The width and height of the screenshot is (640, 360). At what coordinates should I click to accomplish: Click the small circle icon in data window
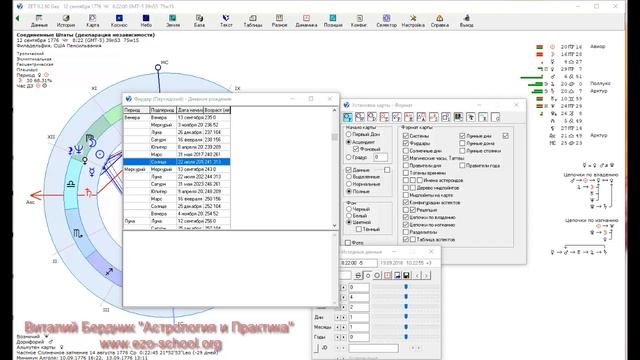coord(368,276)
